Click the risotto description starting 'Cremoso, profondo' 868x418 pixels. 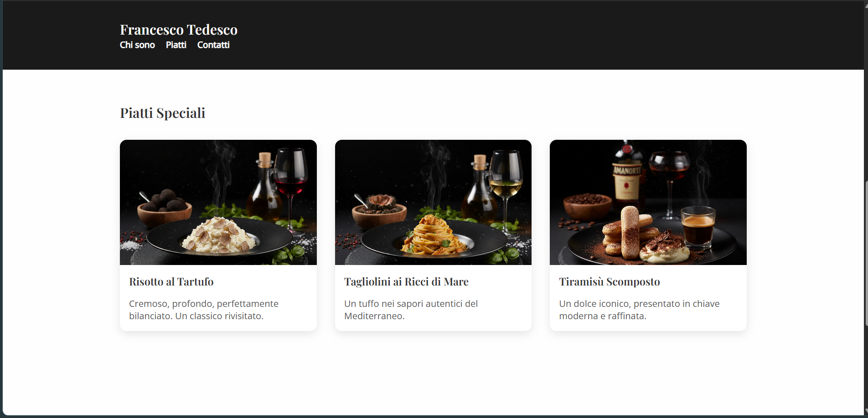204,310
